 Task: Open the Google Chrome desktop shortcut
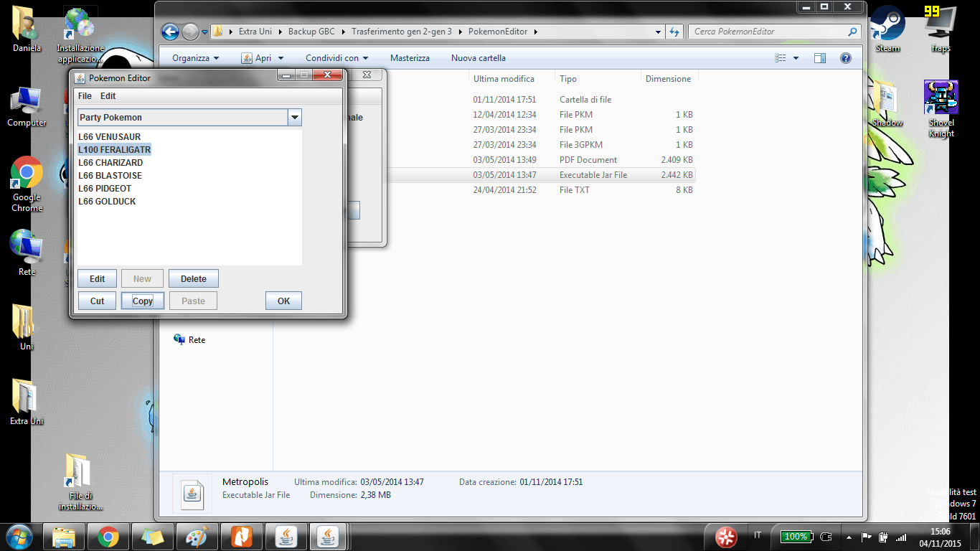pos(27,184)
